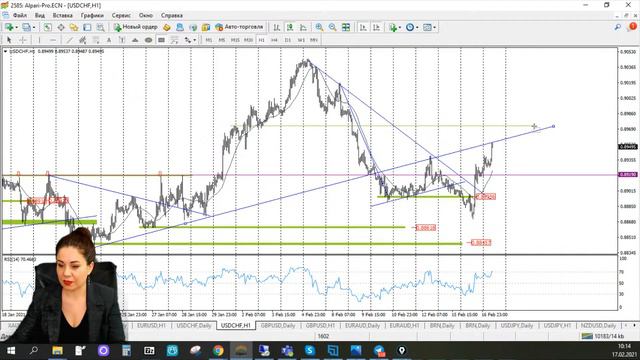640x360 pixels.
Task: Open File Explorer from the taskbar
Action: (57, 351)
